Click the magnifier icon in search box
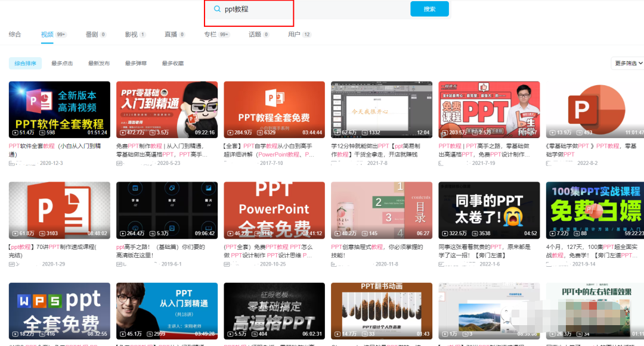Screen dimensions: 644x346 tap(217, 9)
